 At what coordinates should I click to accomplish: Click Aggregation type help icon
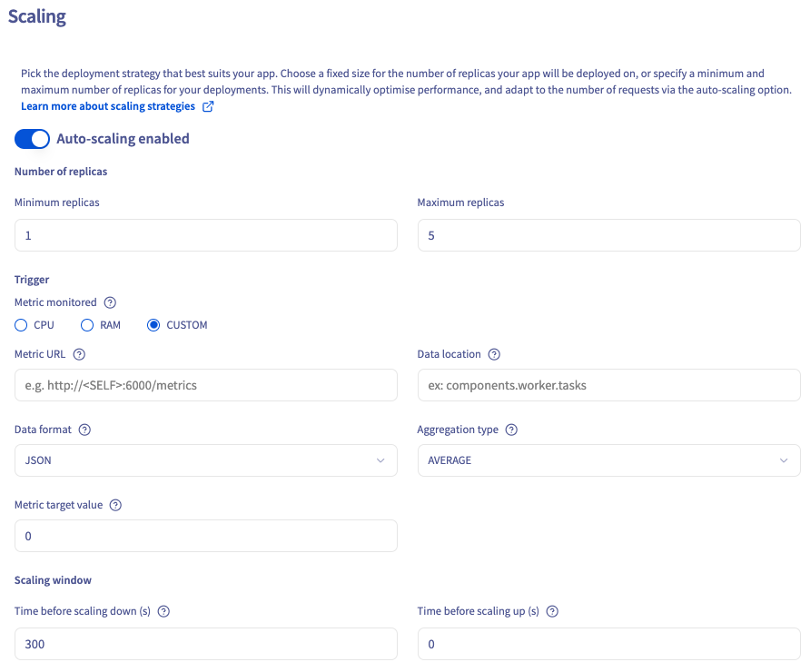pyautogui.click(x=511, y=430)
